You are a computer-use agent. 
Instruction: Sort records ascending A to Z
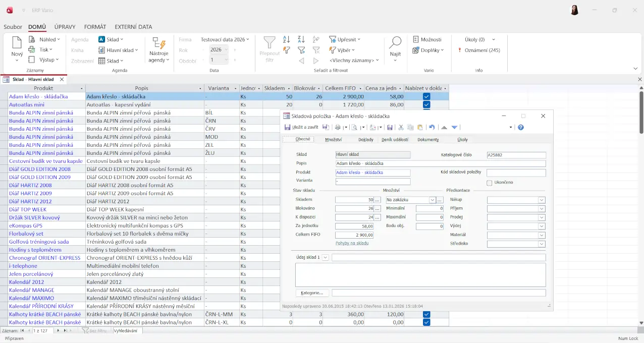click(287, 39)
